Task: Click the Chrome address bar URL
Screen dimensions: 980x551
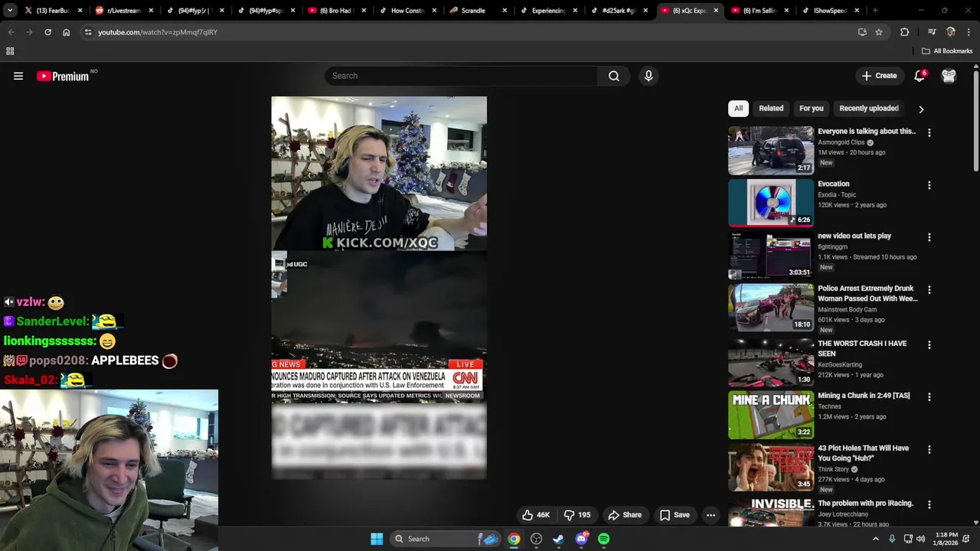Action: [158, 32]
